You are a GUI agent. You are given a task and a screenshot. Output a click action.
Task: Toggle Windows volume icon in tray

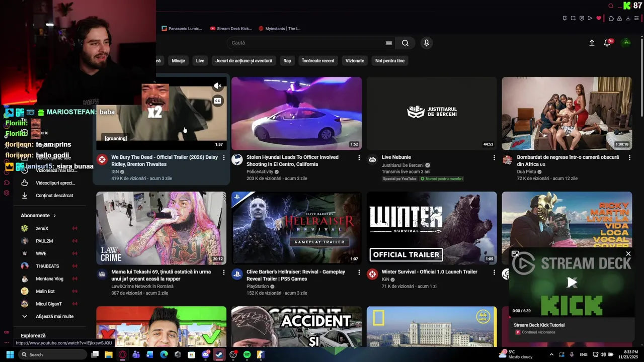coord(603,354)
